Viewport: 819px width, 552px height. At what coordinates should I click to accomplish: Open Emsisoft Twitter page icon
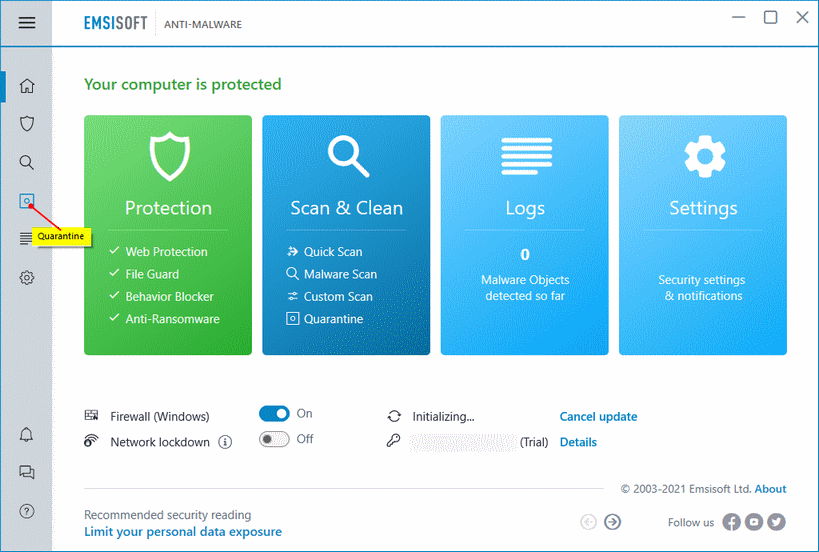pos(776,522)
